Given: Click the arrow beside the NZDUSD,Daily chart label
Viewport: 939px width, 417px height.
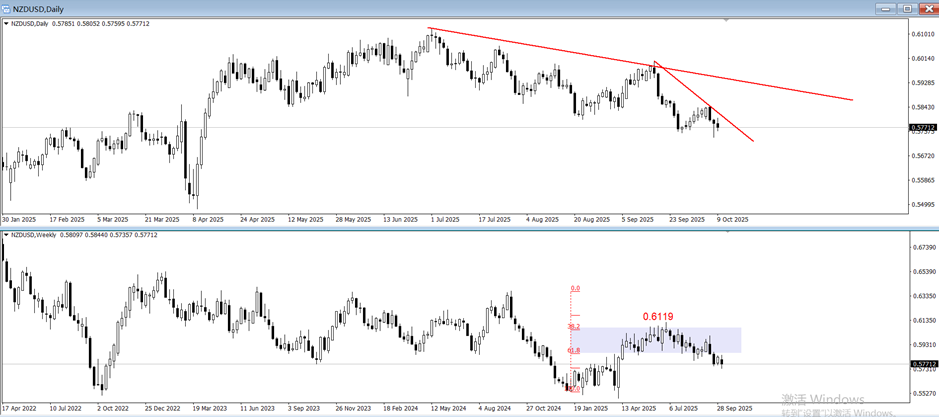Looking at the screenshot, I should tap(6, 23).
